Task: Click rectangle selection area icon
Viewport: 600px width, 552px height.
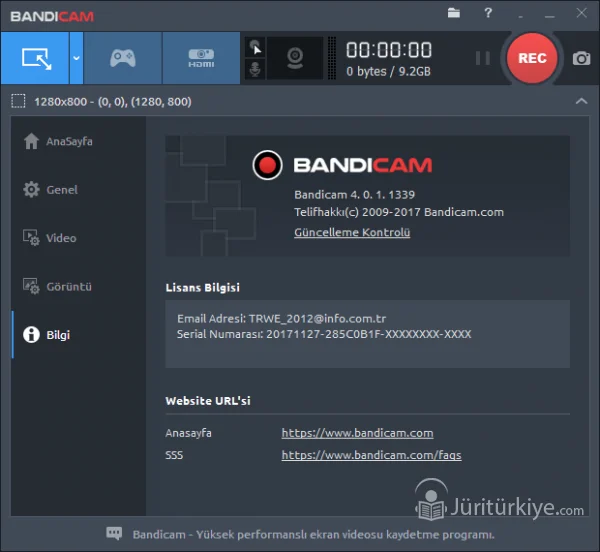Action: (x=18, y=101)
